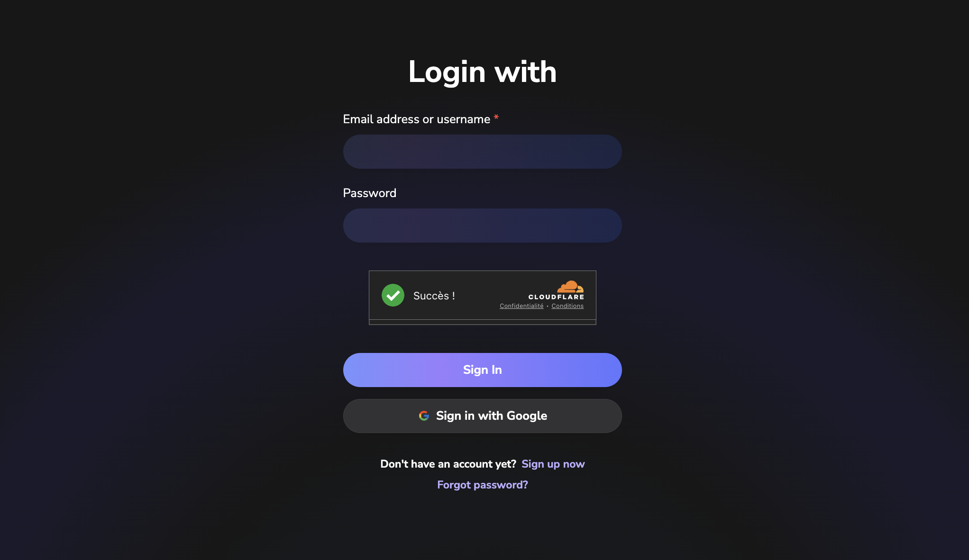Click the CLOUDFLARE wordmark text
The image size is (969, 560).
tap(556, 297)
